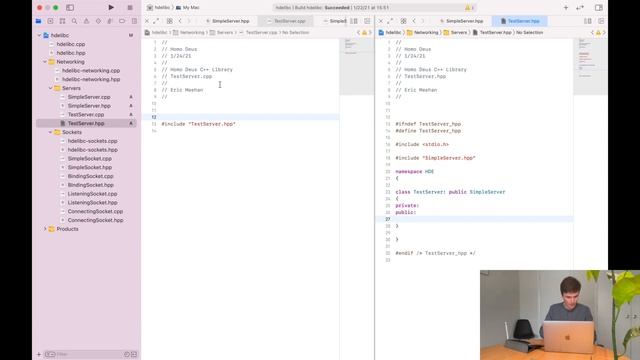Expand the Products folder
The image size is (640, 360).
point(45,229)
